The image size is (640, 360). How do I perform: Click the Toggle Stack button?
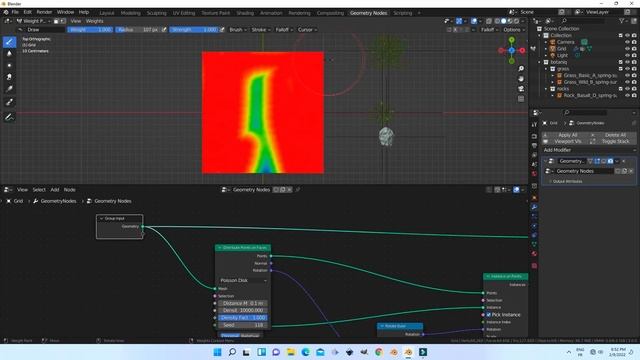[x=612, y=141]
